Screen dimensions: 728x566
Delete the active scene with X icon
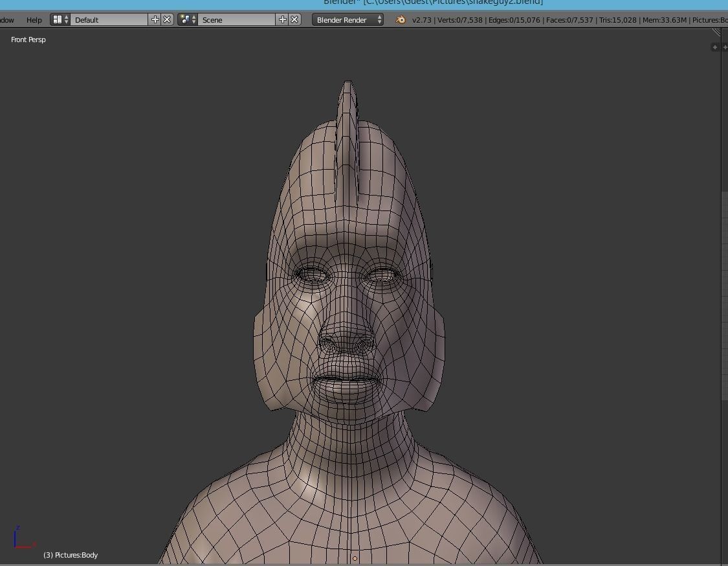click(294, 19)
